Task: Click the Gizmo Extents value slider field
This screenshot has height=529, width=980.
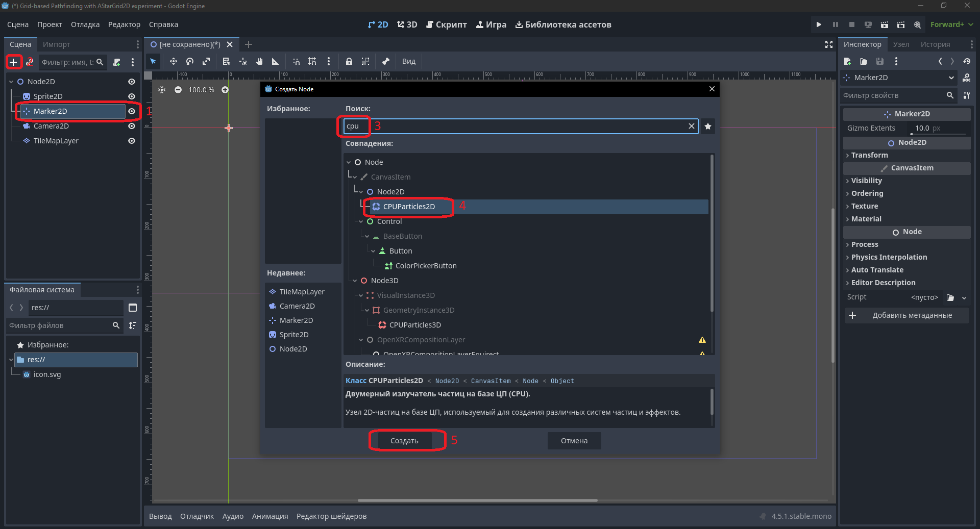Action: [938, 128]
